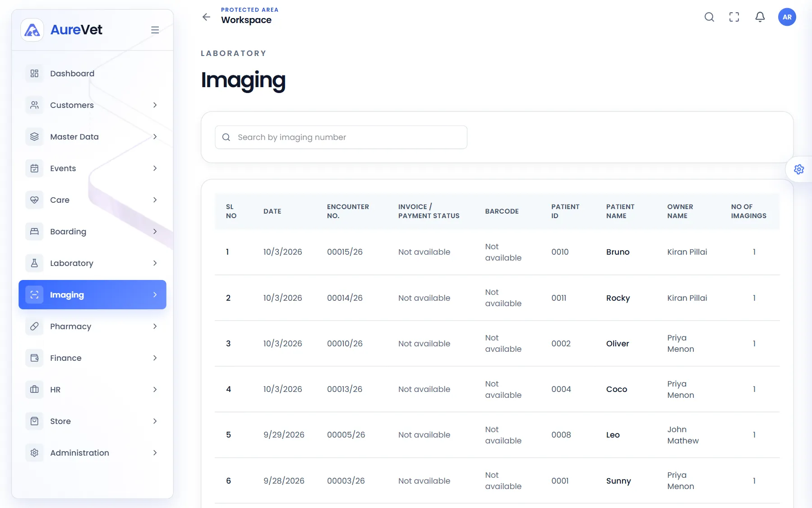
Task: Open patient Rocky's record link
Action: pos(618,298)
